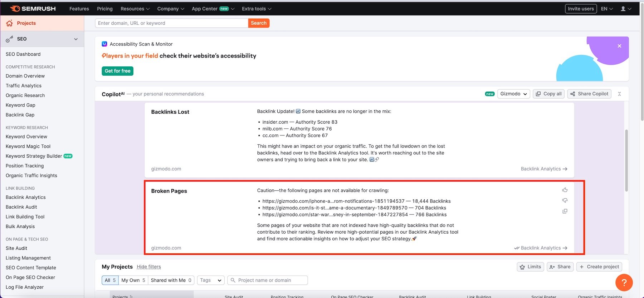Click the Projects home icon
This screenshot has width=644, height=298.
pos(10,23)
